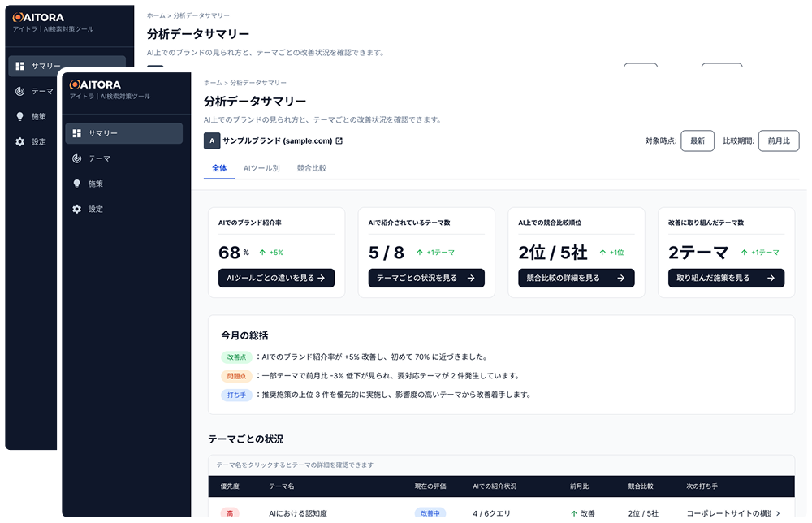
Task: Click the 4 / 6クエリ cell
Action: tap(491, 514)
